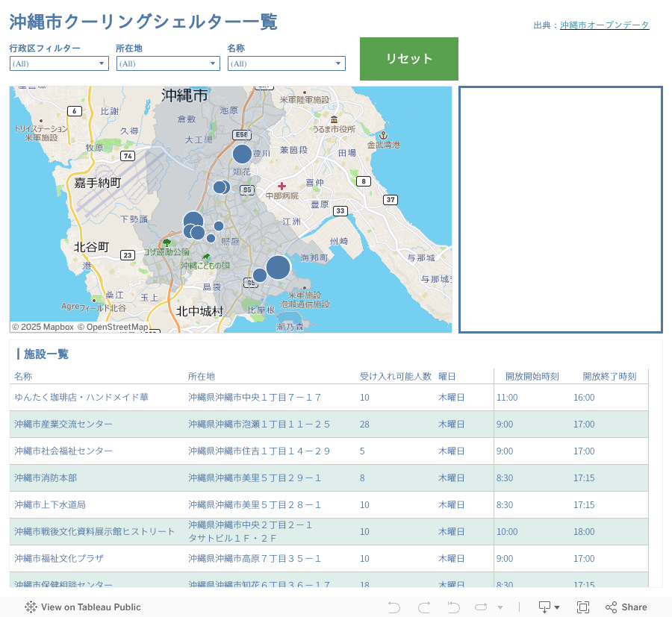Click the E58 expressway shield
Screen dimensions: 672x617
pyautogui.click(x=242, y=134)
